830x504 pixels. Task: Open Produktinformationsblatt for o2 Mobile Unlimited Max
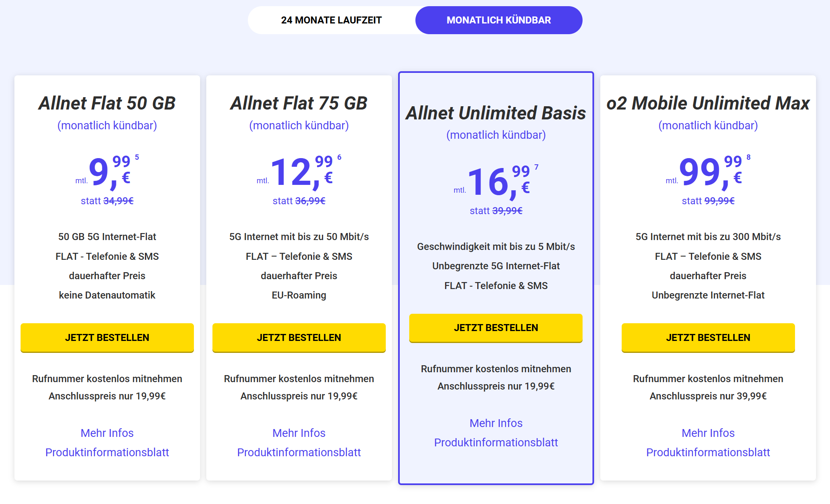point(708,452)
